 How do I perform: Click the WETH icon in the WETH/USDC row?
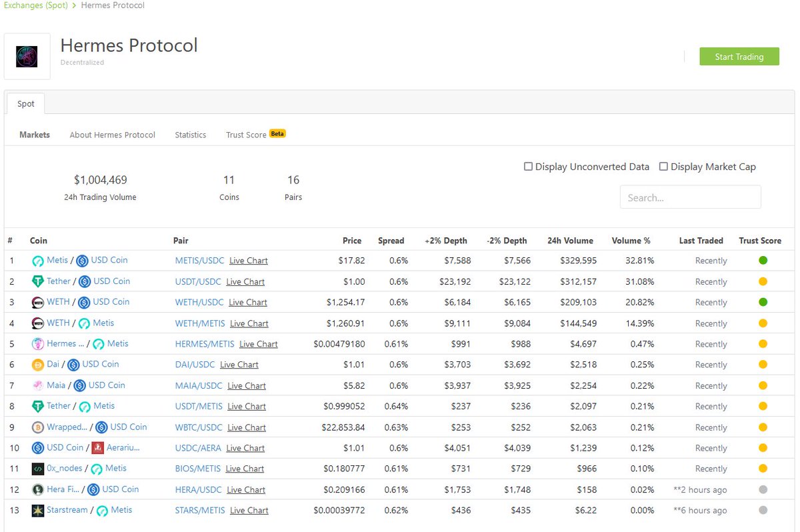point(38,302)
